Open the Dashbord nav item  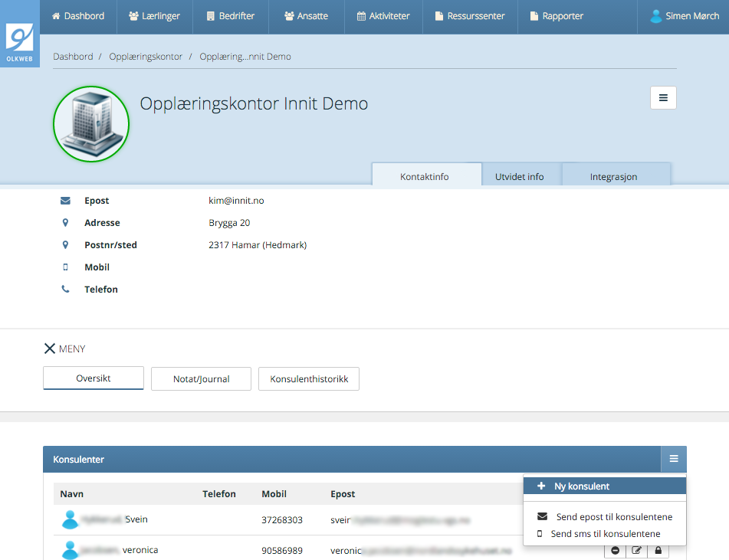[78, 16]
